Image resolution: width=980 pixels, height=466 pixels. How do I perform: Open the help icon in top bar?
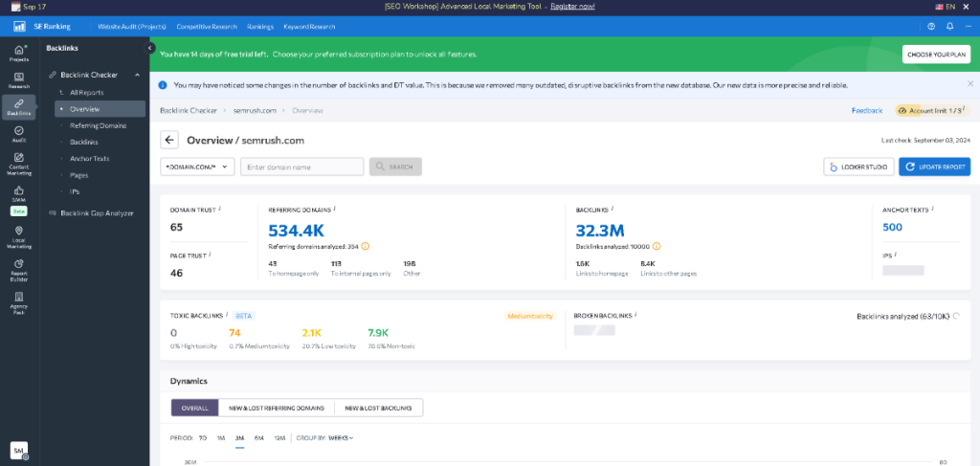coord(931,26)
